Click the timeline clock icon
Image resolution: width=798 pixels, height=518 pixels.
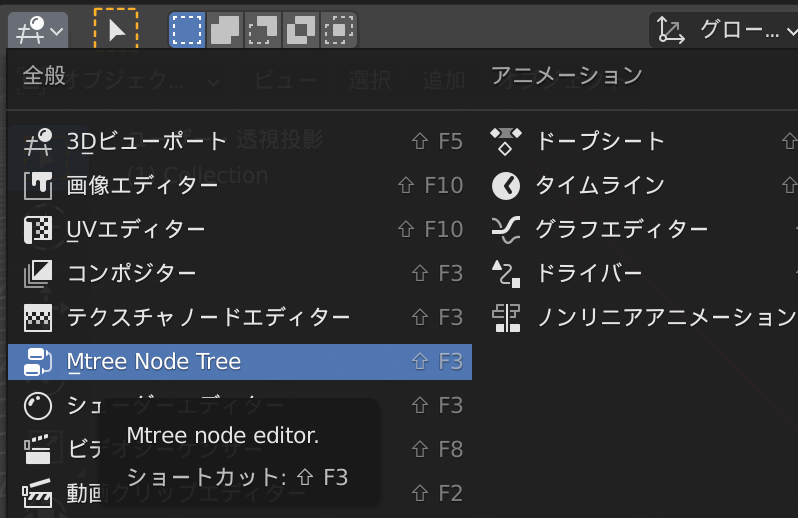click(506, 186)
